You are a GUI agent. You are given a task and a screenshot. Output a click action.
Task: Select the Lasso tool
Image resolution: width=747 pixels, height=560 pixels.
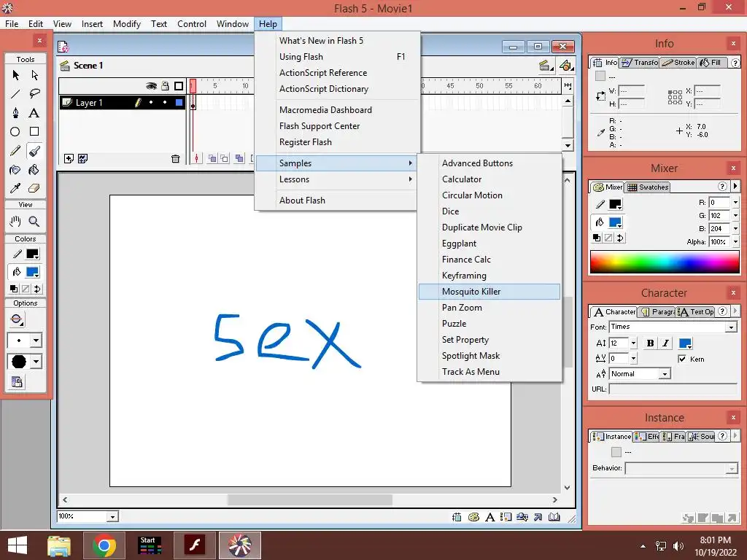(34, 94)
